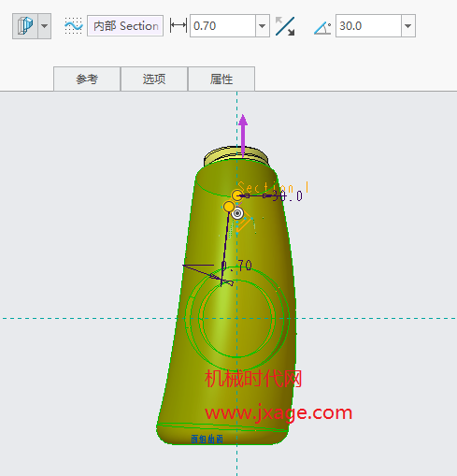Expand the 0.70 value dropdown
The width and height of the screenshot is (457, 476).
click(263, 25)
